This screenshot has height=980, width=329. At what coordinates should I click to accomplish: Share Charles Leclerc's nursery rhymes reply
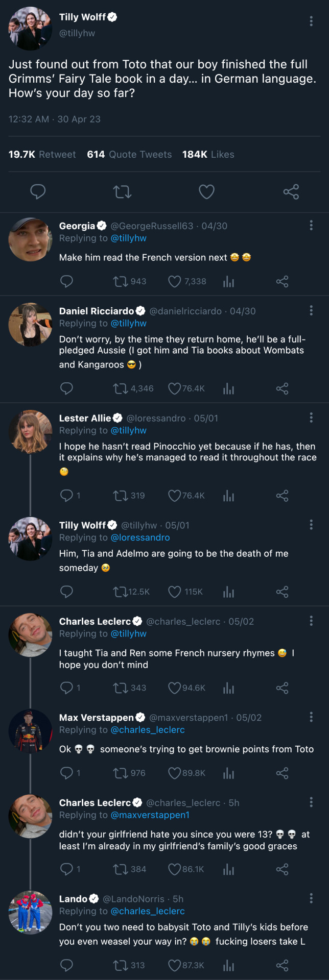[x=282, y=688]
